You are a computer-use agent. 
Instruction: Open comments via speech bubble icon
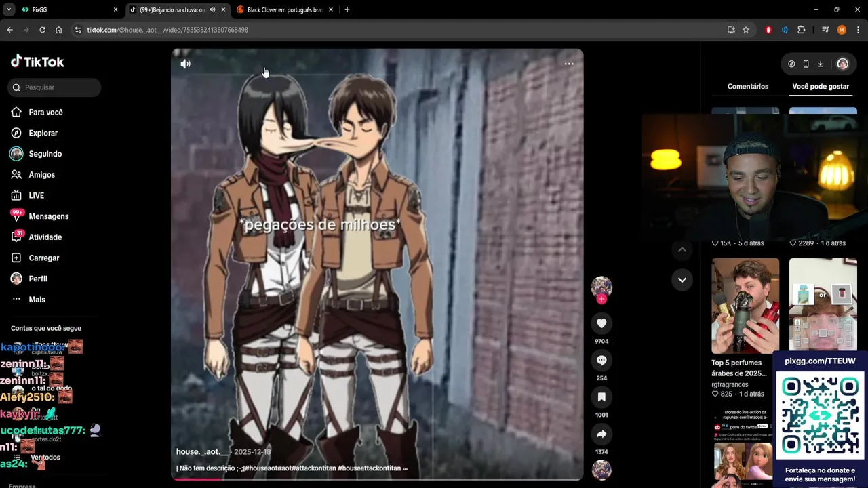point(601,361)
